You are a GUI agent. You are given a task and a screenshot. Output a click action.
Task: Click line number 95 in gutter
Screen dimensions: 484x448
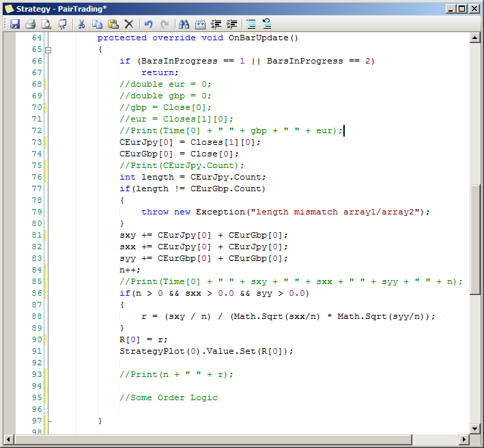coord(37,397)
